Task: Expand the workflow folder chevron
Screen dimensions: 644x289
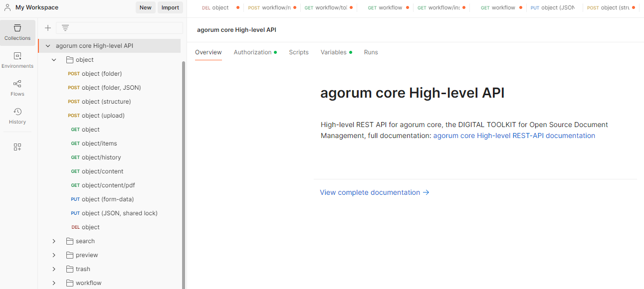Action: [54, 283]
